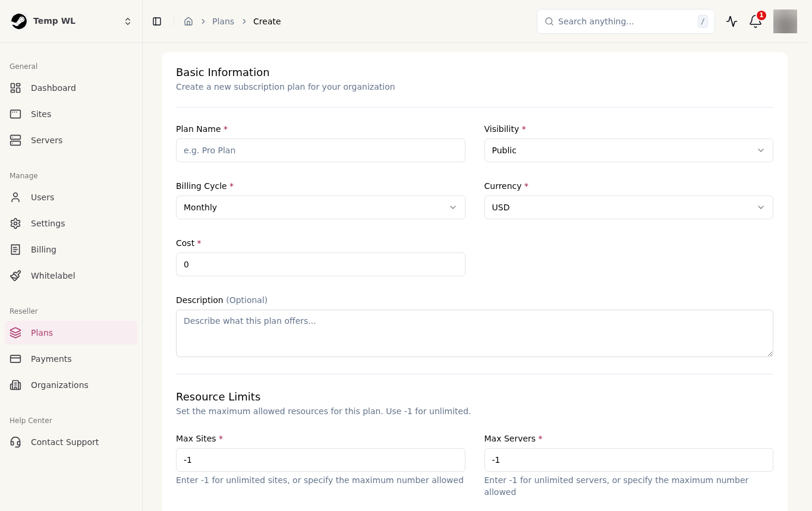Focus the Max Sites input field
The image size is (812, 511).
tap(320, 460)
